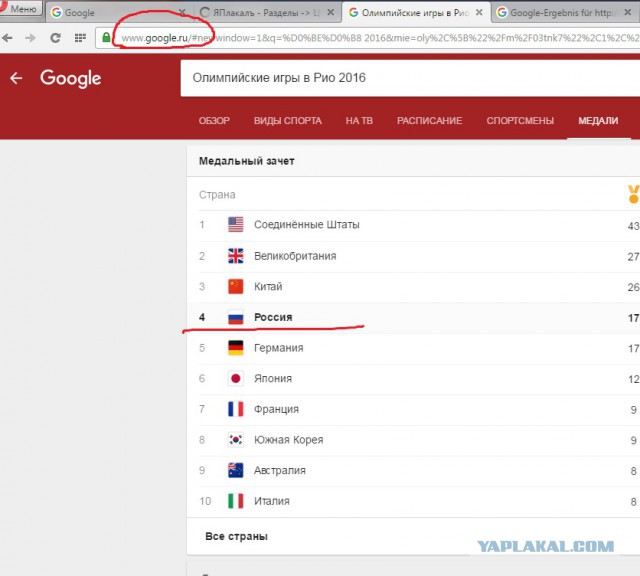Click the Great Britain flag icon
Viewport: 640px width, 576px height.
tap(236, 256)
